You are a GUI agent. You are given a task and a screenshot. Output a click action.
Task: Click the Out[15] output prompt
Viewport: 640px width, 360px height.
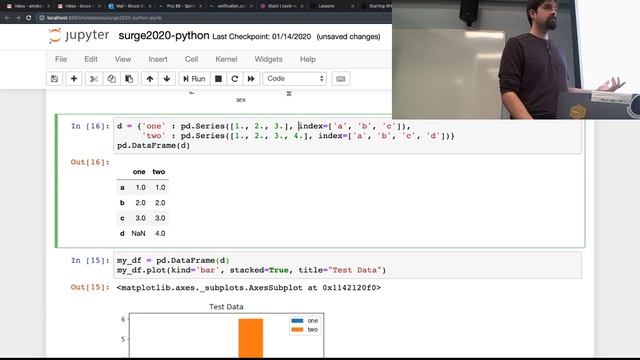pyautogui.click(x=90, y=287)
